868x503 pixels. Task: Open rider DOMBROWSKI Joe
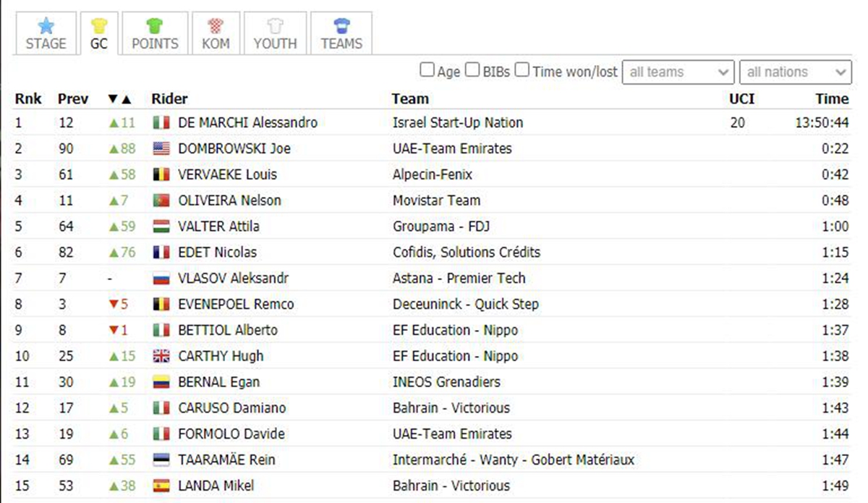point(233,149)
